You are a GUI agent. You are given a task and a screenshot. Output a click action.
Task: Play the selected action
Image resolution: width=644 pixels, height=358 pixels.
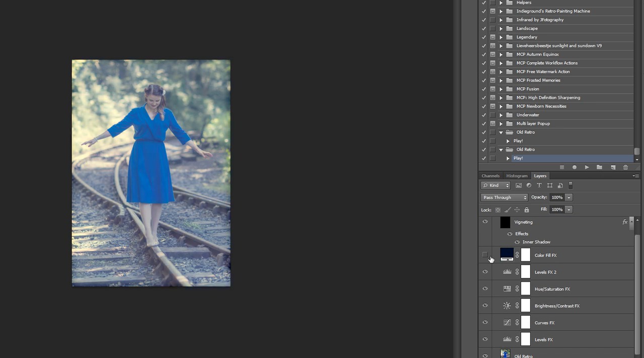pyautogui.click(x=587, y=167)
